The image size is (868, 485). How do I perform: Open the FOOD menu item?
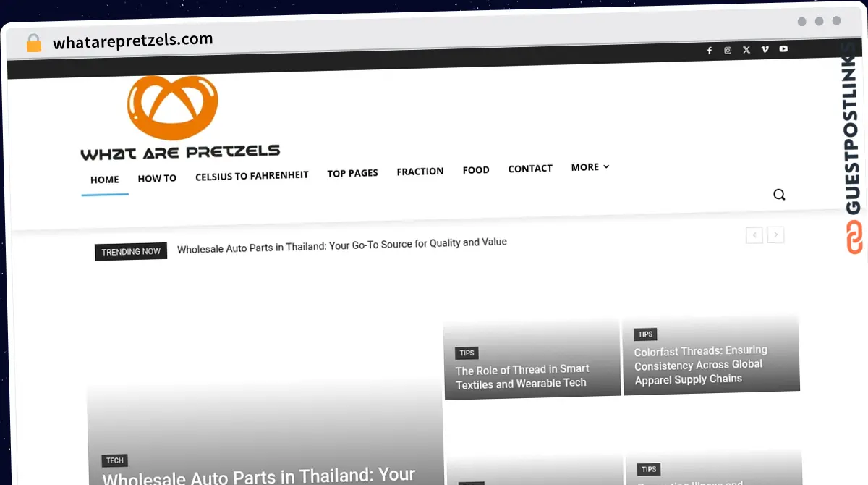pyautogui.click(x=476, y=170)
